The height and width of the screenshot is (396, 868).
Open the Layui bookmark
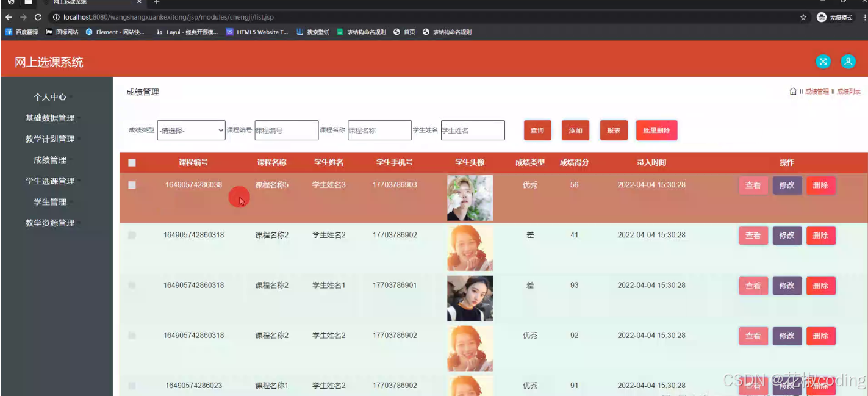point(187,32)
